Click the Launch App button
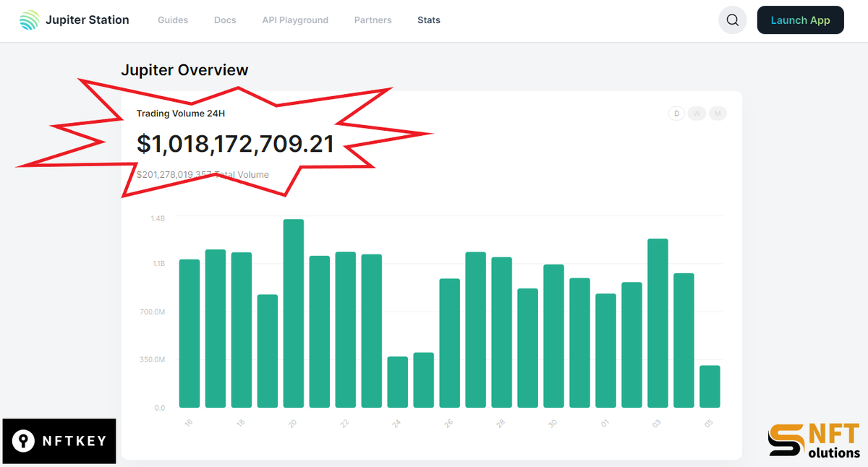The width and height of the screenshot is (868, 467). [801, 20]
